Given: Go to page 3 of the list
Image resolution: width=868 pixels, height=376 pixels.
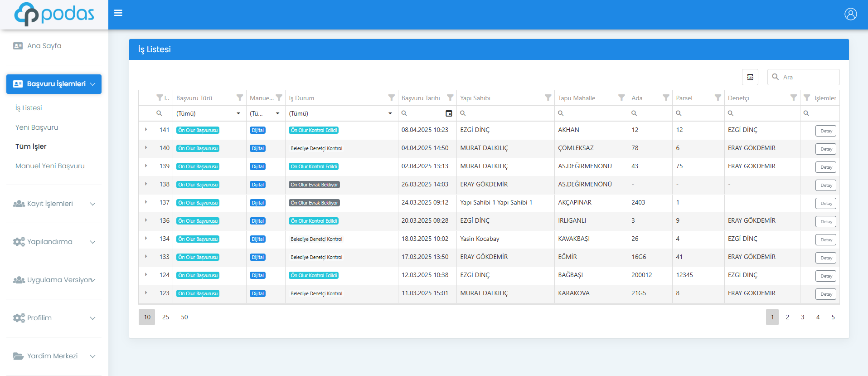Looking at the screenshot, I should click(802, 317).
